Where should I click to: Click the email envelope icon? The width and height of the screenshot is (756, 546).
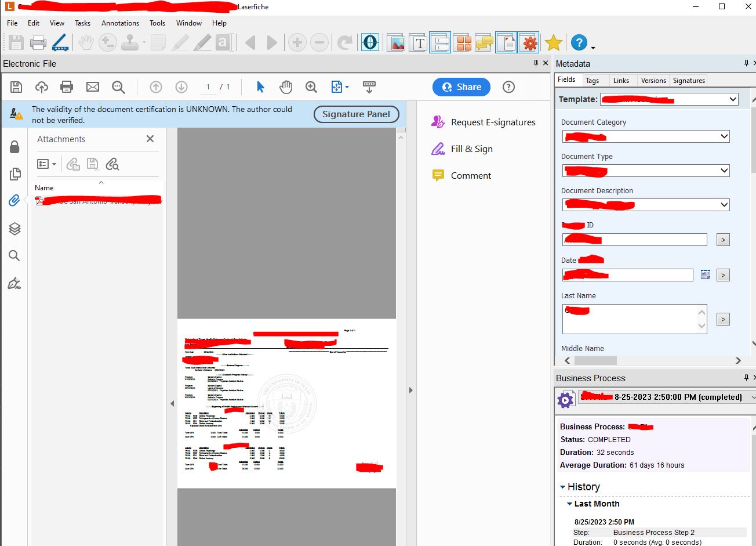93,87
